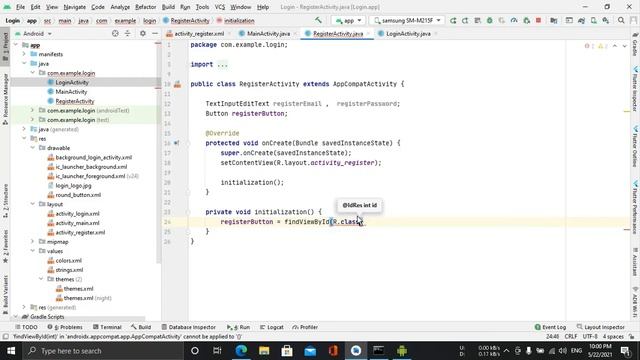The height and width of the screenshot is (360, 640).
Task: Expand com.example.login (androidTest) package
Action: 33,111
